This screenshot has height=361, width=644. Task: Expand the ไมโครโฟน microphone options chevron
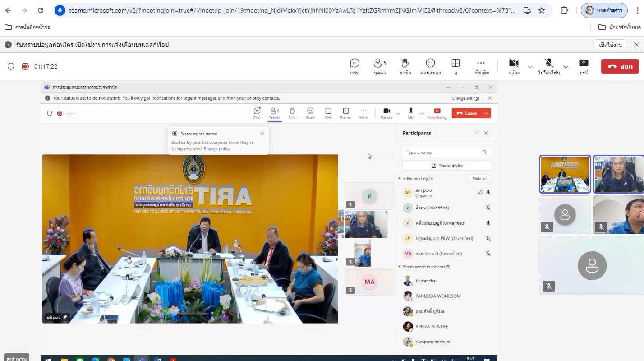click(566, 67)
